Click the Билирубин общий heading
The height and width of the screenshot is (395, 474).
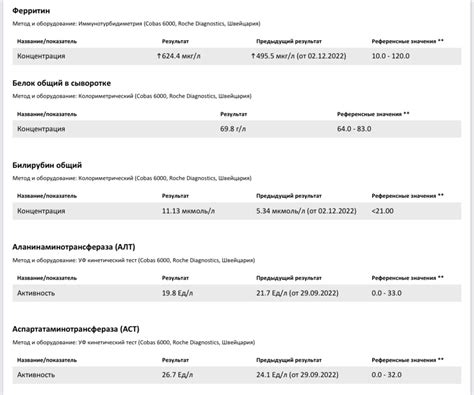tap(47, 165)
